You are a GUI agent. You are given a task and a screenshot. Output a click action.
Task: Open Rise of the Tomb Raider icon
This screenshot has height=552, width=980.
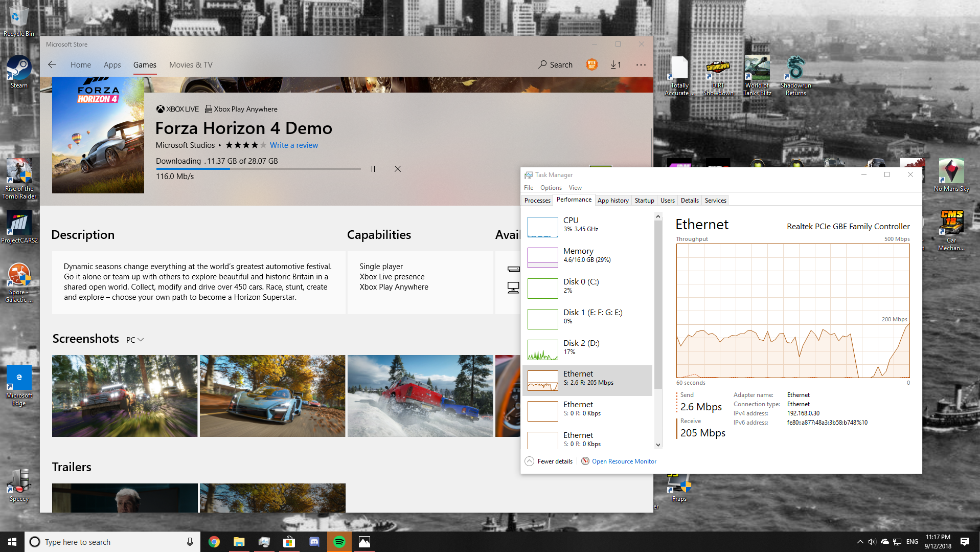19,179
